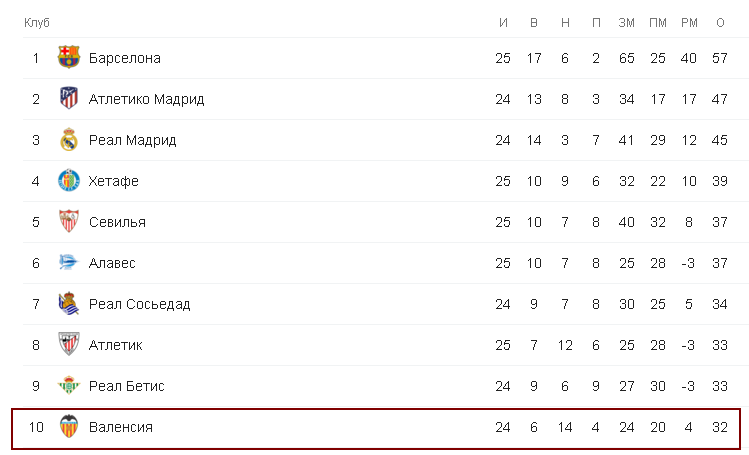Click the Barcelona club crest
The height and width of the screenshot is (455, 749).
[x=69, y=58]
